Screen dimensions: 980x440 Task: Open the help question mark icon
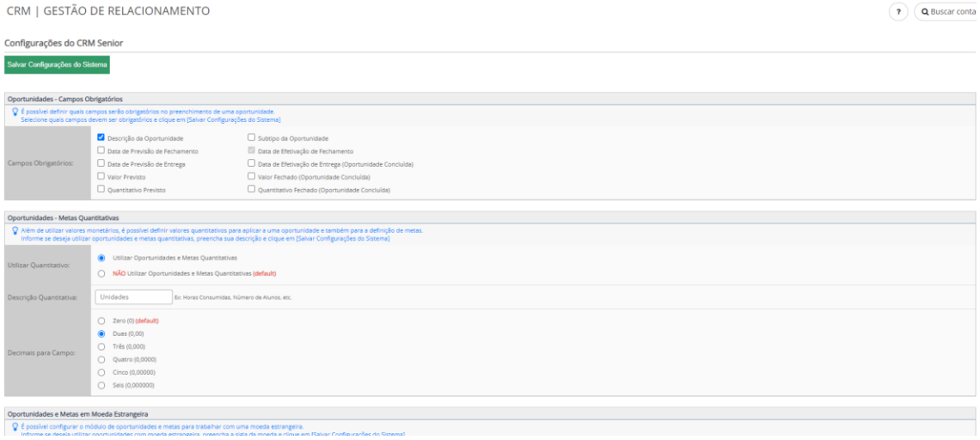[898, 12]
